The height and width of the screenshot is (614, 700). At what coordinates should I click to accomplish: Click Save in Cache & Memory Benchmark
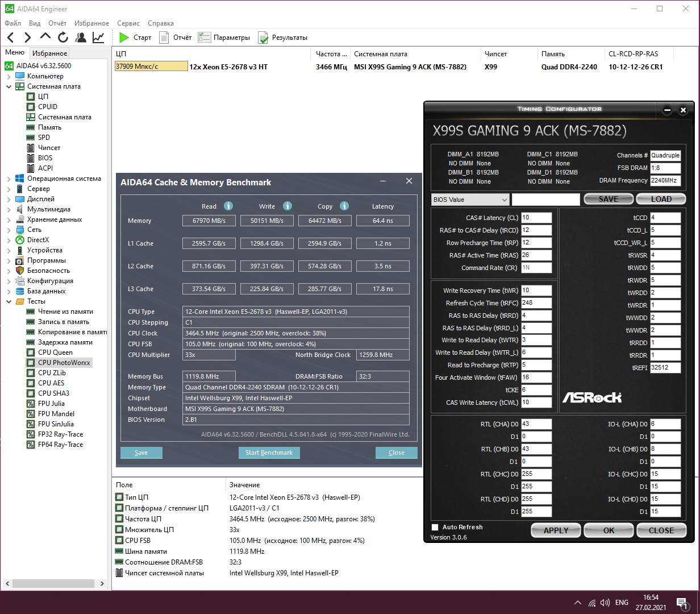click(141, 453)
